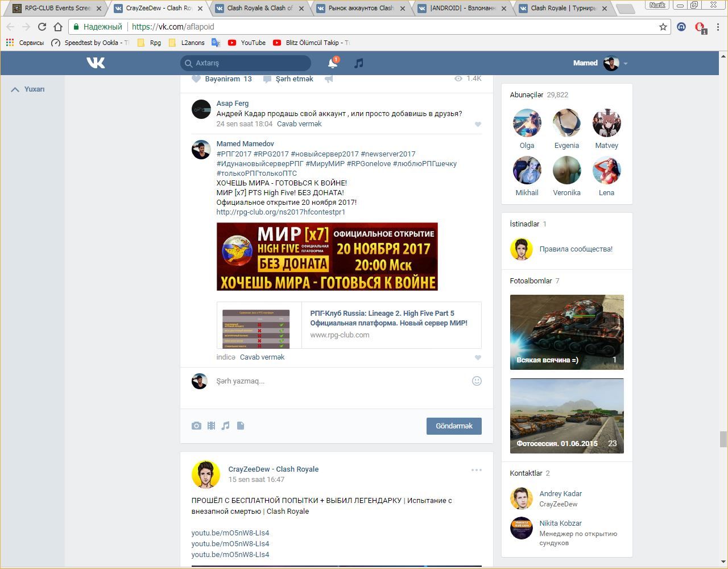The width and height of the screenshot is (728, 569).
Task: Switch to Рынок аккаунтов Clash tab
Action: (361, 9)
